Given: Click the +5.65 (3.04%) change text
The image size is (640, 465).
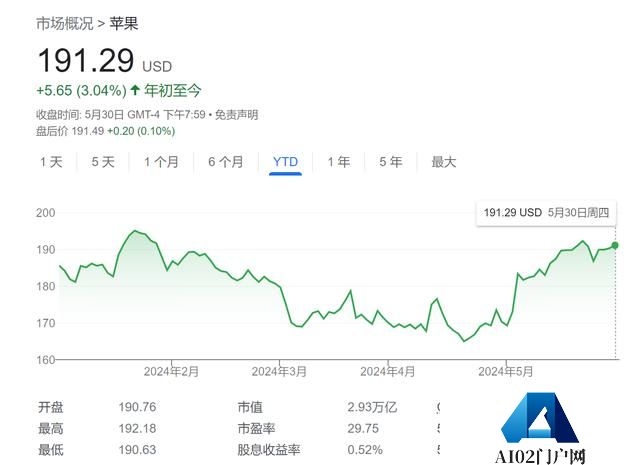Looking at the screenshot, I should coord(81,90).
